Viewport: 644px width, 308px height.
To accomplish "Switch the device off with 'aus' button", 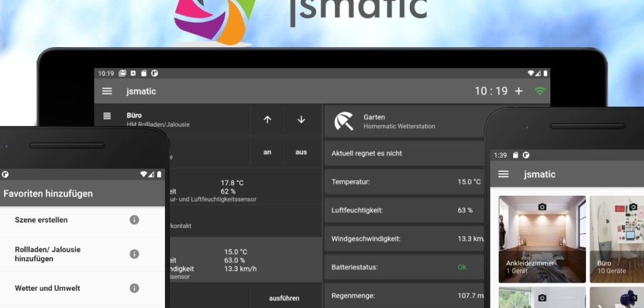I will click(301, 152).
